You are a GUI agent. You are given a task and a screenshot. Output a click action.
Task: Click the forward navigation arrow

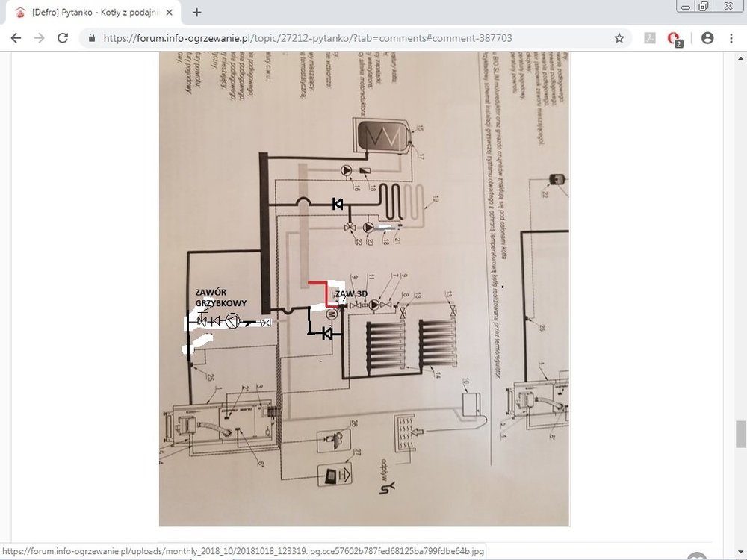coord(39,38)
